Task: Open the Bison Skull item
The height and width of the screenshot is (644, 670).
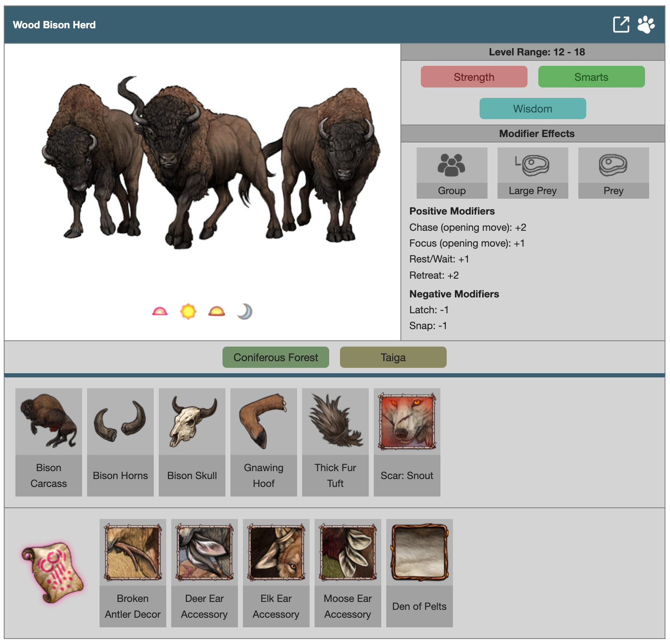Action: tap(192, 442)
